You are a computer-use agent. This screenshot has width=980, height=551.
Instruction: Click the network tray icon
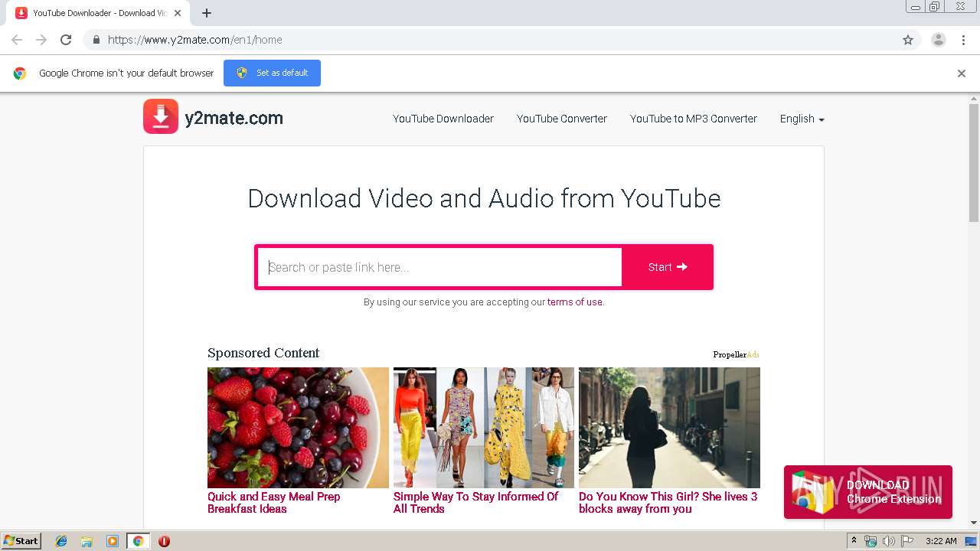[871, 541]
